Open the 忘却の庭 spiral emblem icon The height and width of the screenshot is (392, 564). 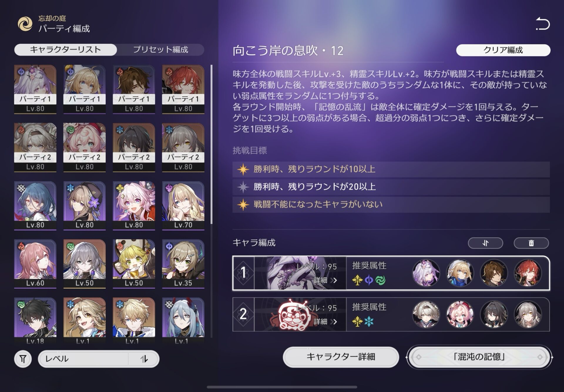click(25, 24)
